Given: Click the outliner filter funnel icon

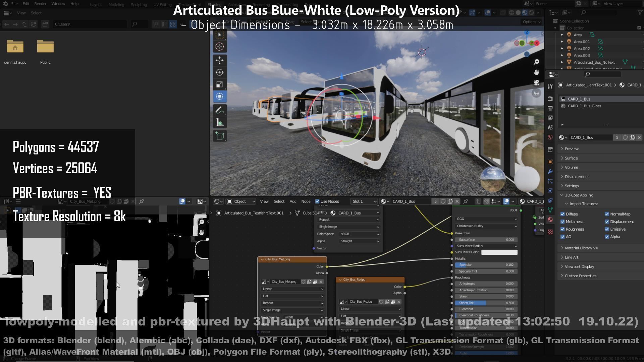Looking at the screenshot, I should [640, 12].
